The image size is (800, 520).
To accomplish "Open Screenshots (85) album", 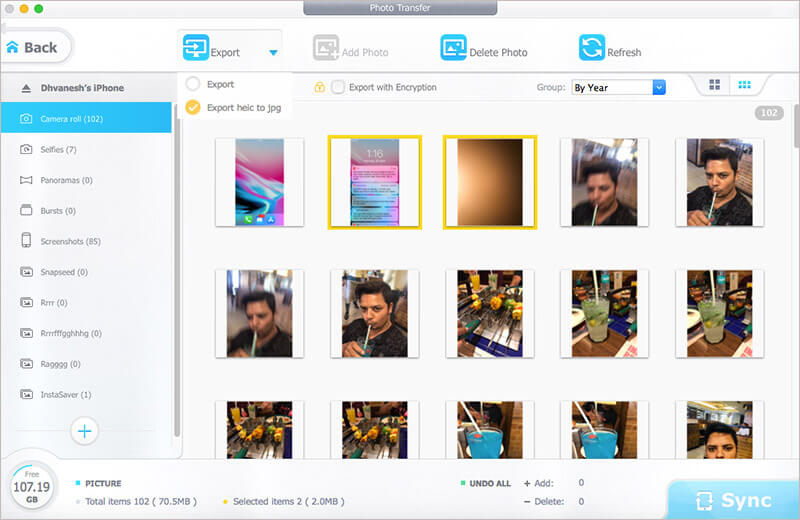I will (x=86, y=241).
